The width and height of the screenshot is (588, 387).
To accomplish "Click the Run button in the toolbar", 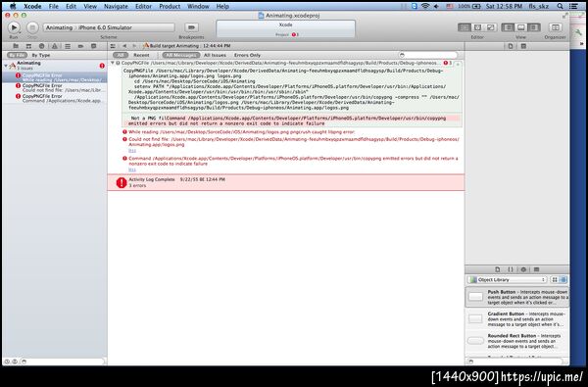I will (14, 27).
